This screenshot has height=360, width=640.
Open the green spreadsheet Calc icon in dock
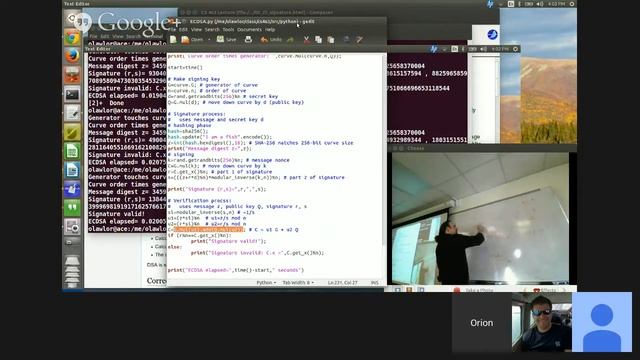[72, 151]
